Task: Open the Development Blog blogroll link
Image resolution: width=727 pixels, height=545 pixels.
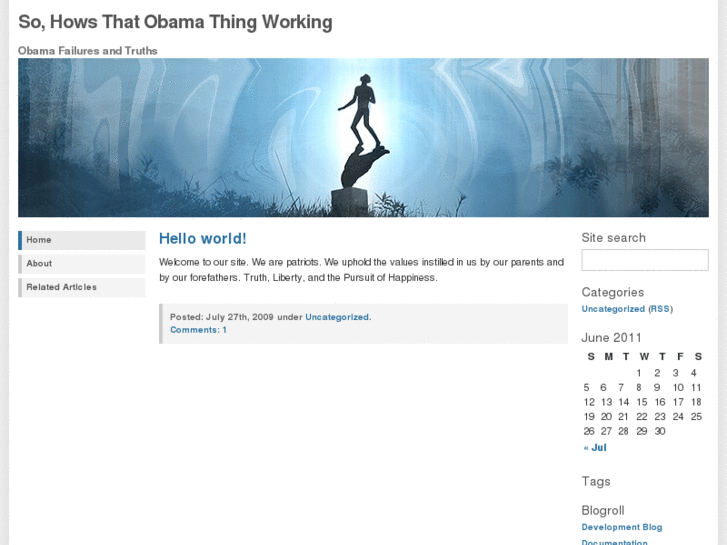Action: [622, 527]
